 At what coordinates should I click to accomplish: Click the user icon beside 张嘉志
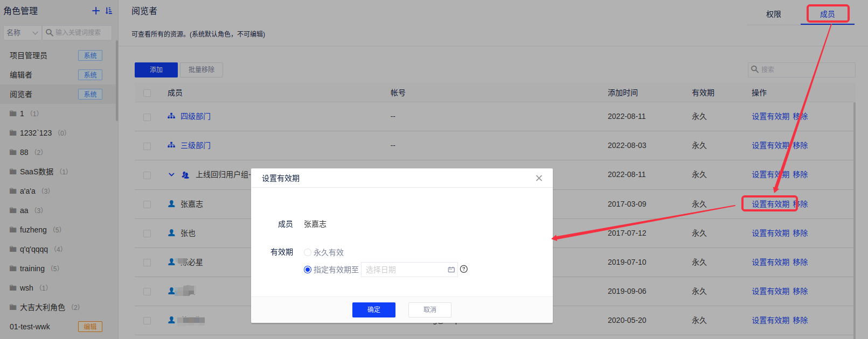point(171,204)
